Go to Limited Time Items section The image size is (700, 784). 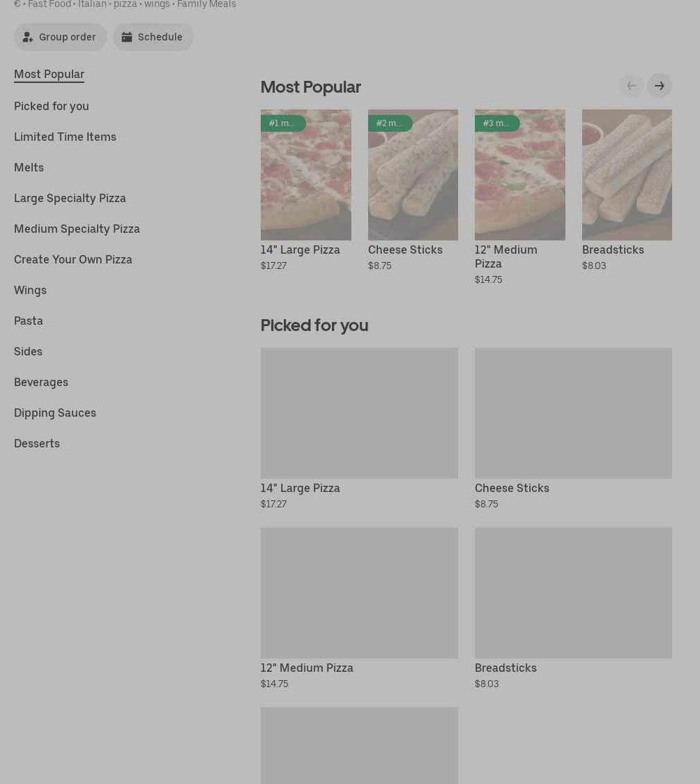coord(65,137)
